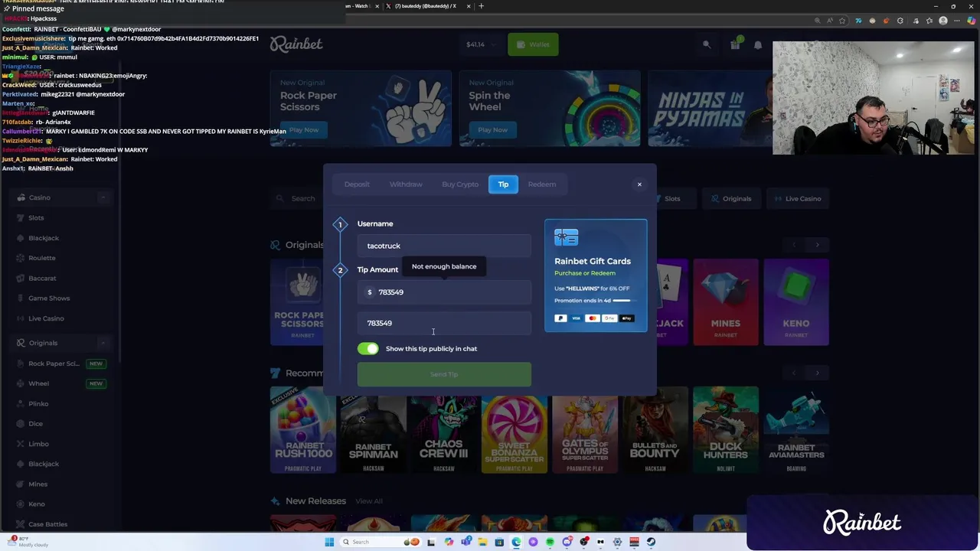980x551 pixels.
Task: Click the Username field containing tacotruck
Action: coord(444,246)
